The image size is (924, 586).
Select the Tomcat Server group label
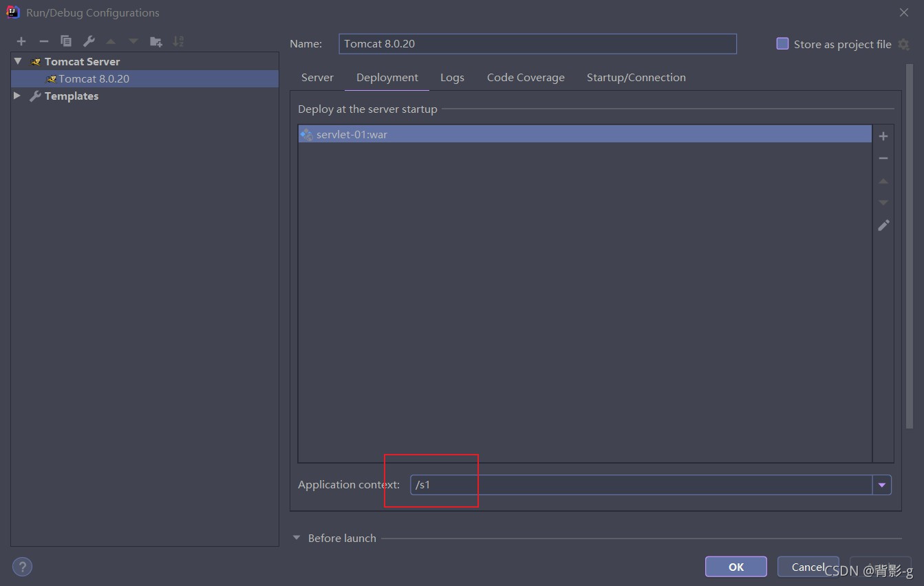82,61
